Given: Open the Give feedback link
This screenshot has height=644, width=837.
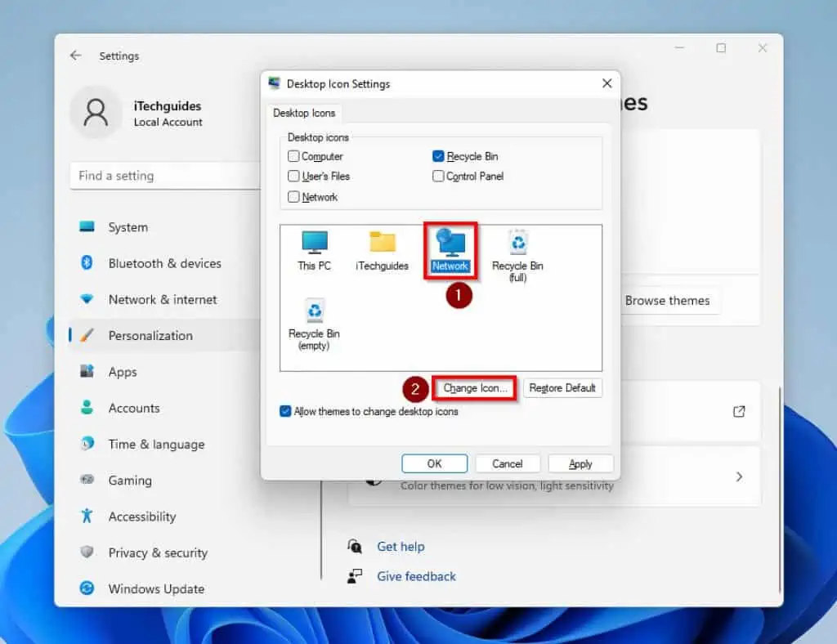Looking at the screenshot, I should pyautogui.click(x=416, y=576).
